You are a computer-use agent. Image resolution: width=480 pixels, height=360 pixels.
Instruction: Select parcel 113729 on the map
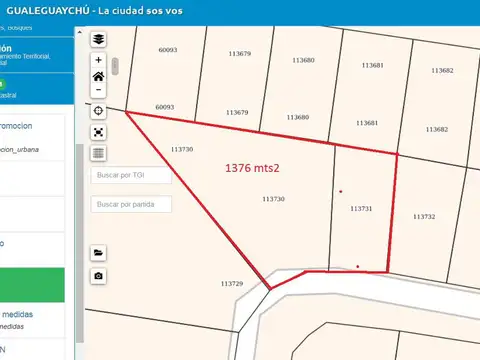tap(232, 284)
